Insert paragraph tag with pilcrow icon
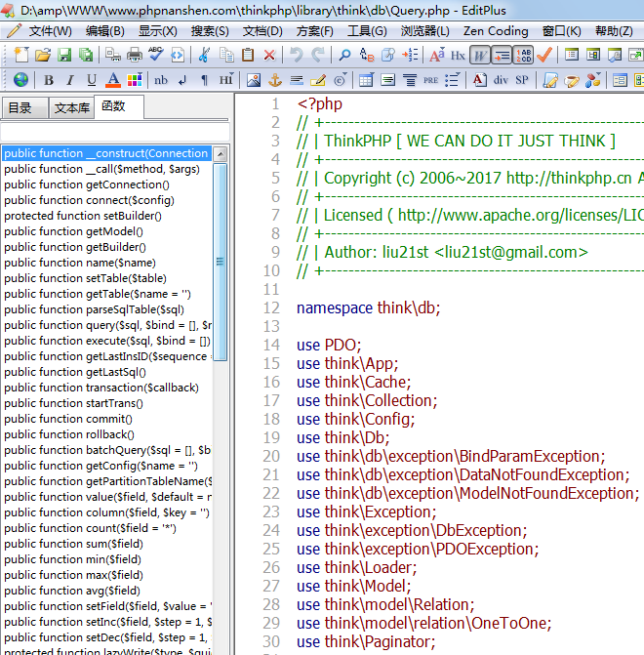 point(204,79)
